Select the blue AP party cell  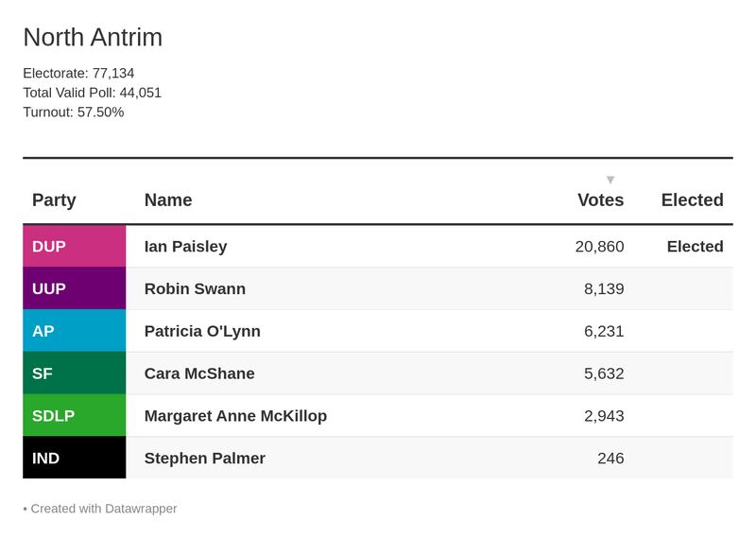(x=74, y=331)
